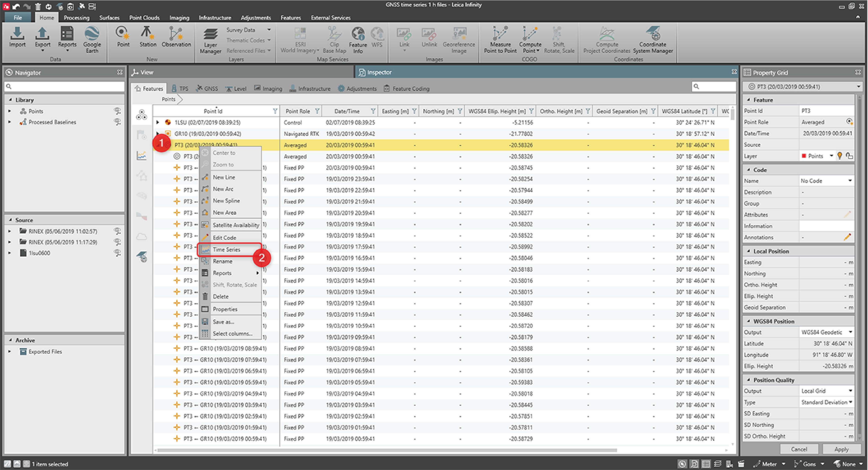This screenshot has width=868, height=470.
Task: Click the filter icon on Point Role column
Action: 317,111
